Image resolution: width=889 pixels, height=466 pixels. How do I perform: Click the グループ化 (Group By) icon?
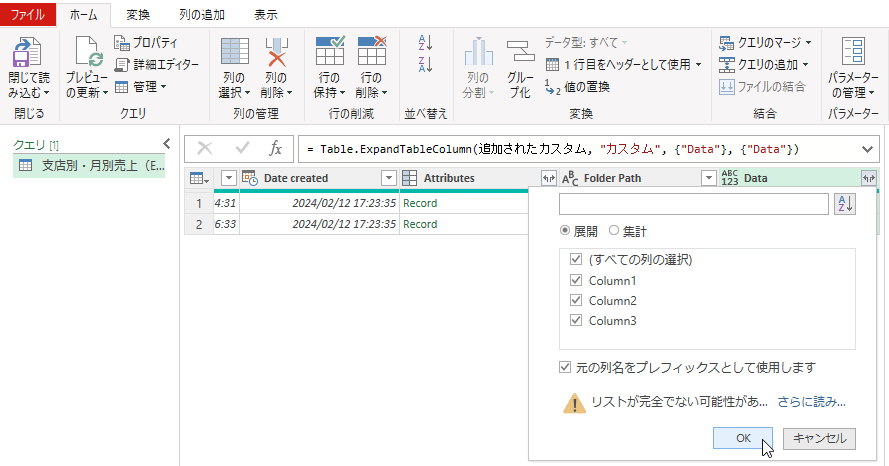point(519,54)
